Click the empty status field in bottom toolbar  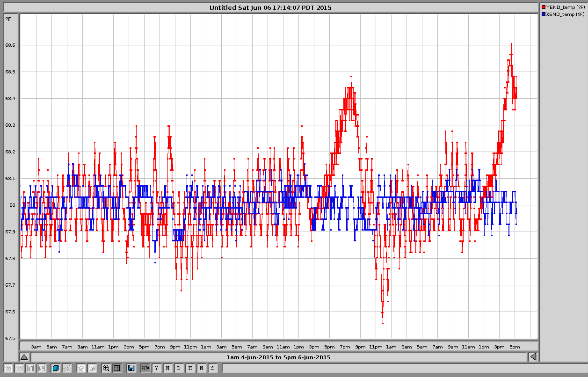coord(404,368)
